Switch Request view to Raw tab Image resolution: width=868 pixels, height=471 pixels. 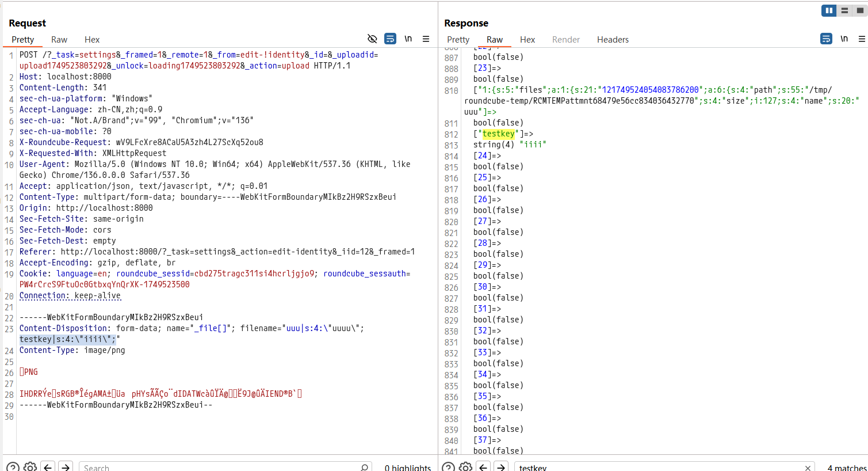[59, 40]
